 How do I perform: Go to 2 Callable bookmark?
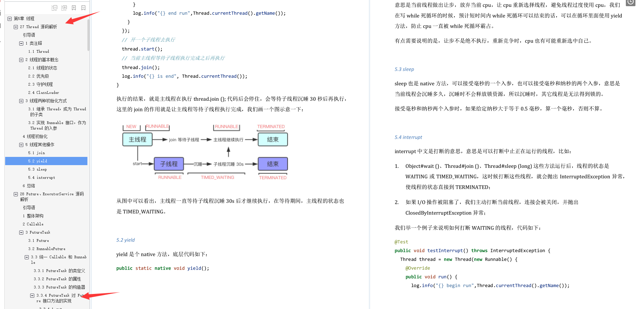tap(33, 224)
